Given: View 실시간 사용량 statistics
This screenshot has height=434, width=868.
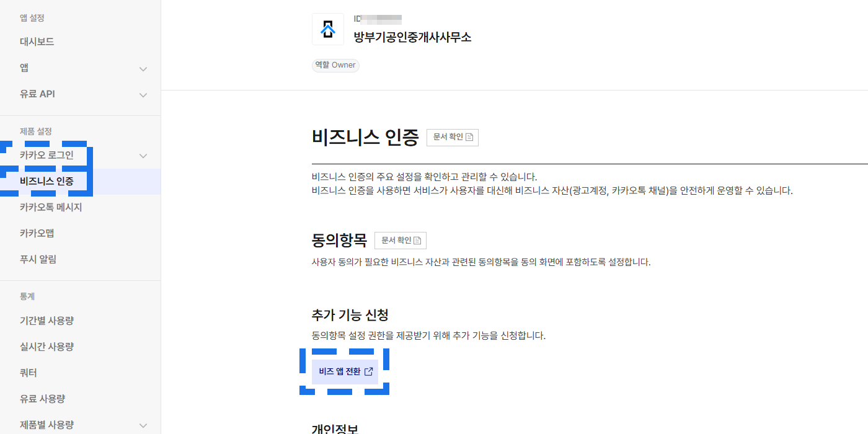Looking at the screenshot, I should [x=46, y=347].
